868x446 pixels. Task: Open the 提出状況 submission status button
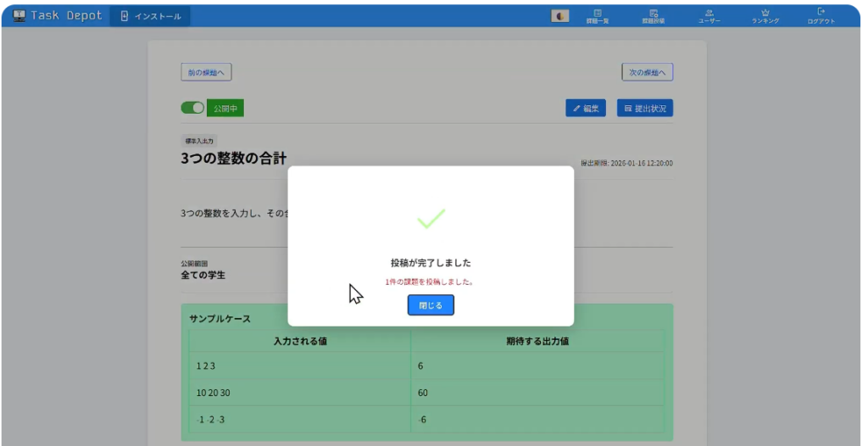coord(645,109)
